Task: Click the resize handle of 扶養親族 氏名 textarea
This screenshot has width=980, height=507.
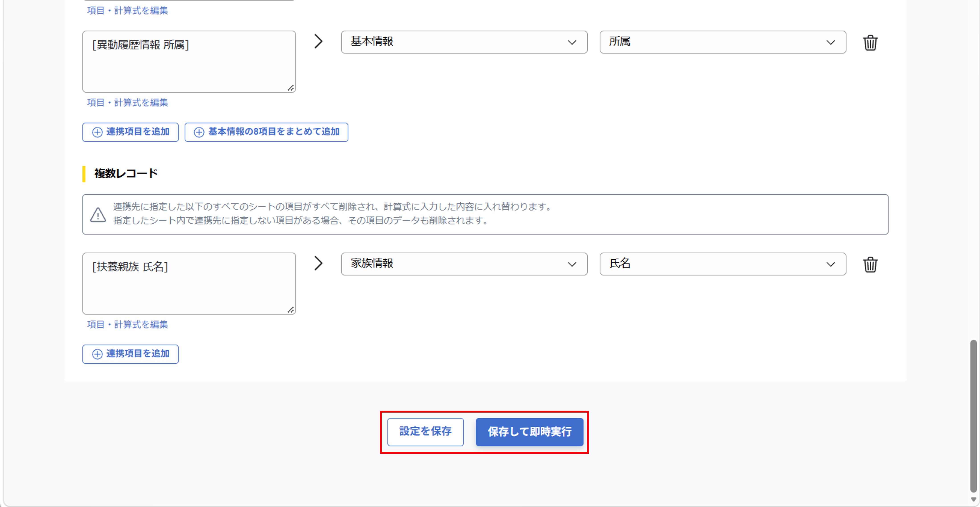Action: pos(291,310)
